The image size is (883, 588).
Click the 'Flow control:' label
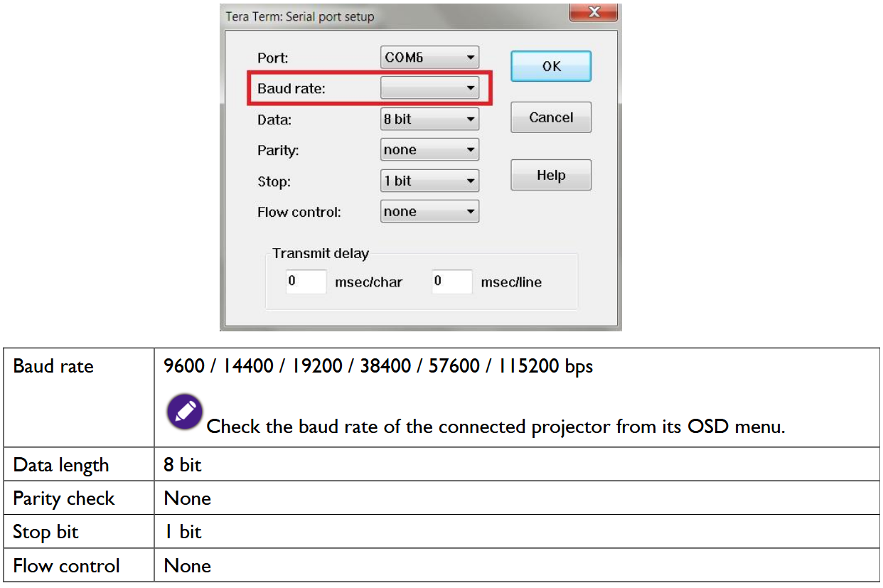point(299,212)
